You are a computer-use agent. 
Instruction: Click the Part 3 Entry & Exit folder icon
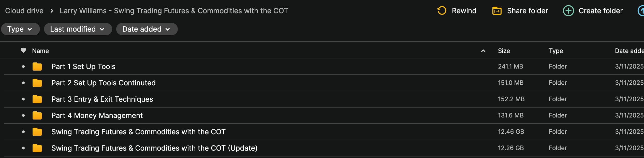(x=37, y=99)
